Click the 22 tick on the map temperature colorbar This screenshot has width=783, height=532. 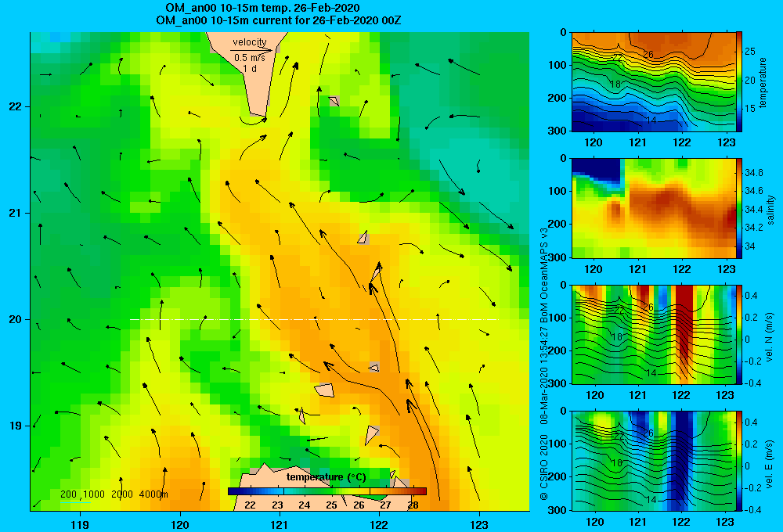pyautogui.click(x=251, y=505)
